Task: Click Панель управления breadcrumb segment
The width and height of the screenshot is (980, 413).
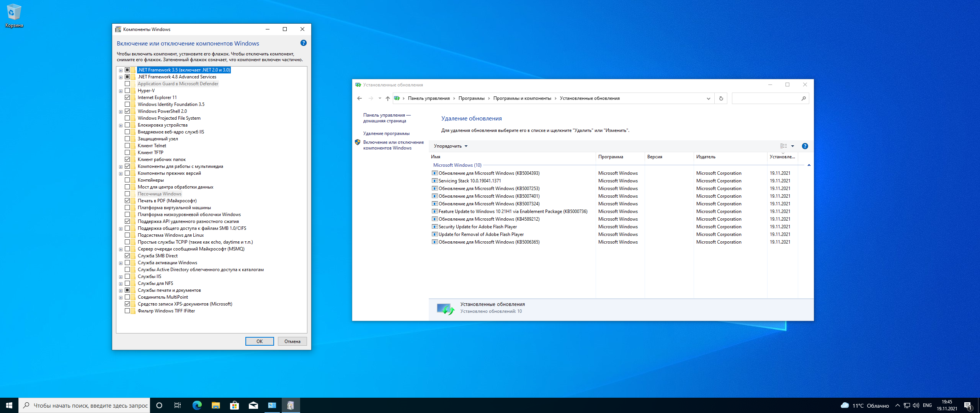Action: click(x=429, y=98)
